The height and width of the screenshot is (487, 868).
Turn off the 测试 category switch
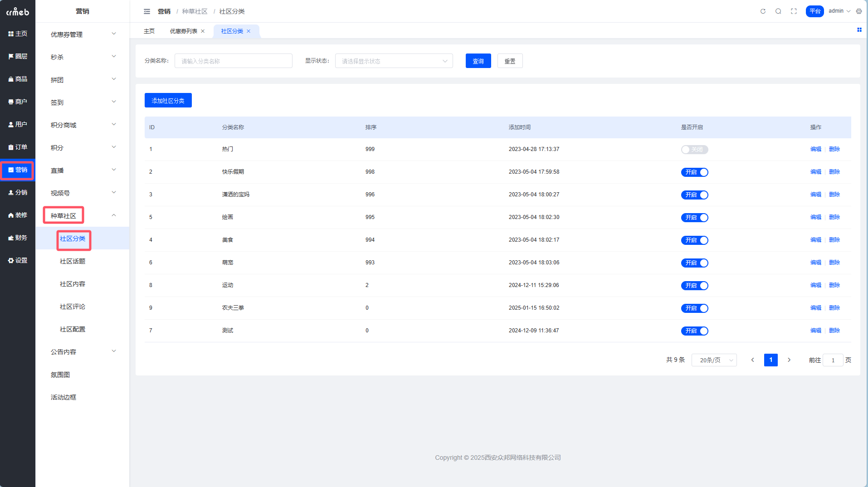(694, 331)
